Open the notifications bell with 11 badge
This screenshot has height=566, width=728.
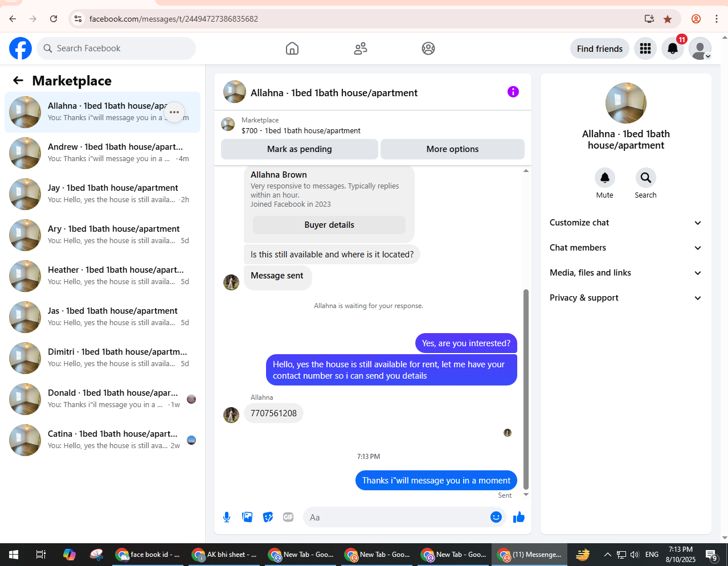pos(673,48)
